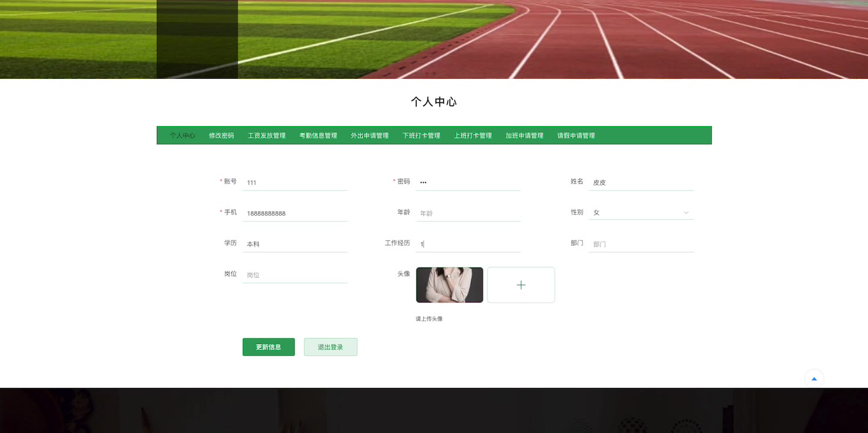This screenshot has width=868, height=433.
Task: Go to the 考勤信息管理 tab
Action: (x=318, y=135)
